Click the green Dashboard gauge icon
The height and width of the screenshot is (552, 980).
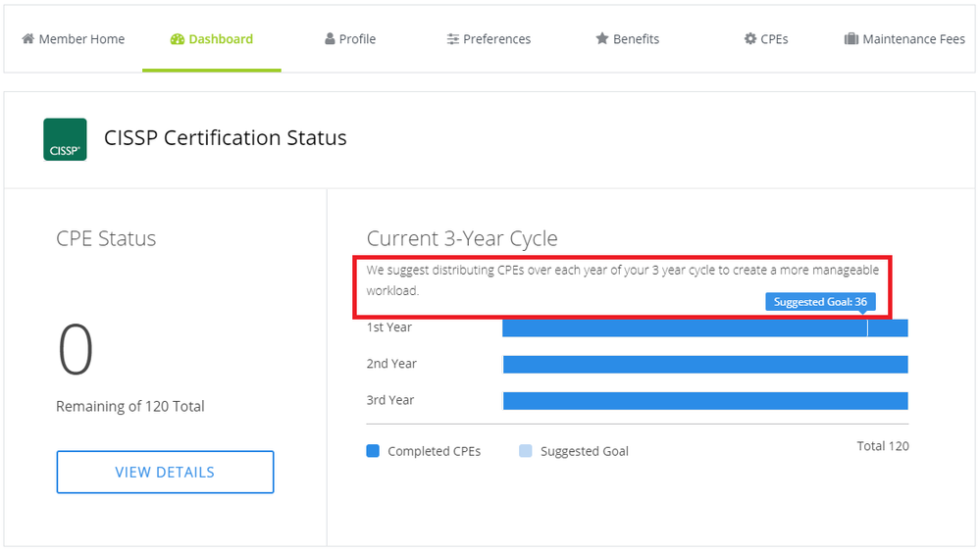click(177, 39)
